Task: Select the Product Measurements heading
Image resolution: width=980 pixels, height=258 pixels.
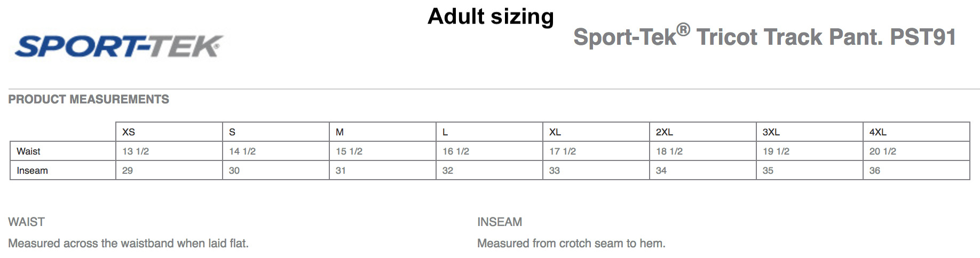Action: 89,100
